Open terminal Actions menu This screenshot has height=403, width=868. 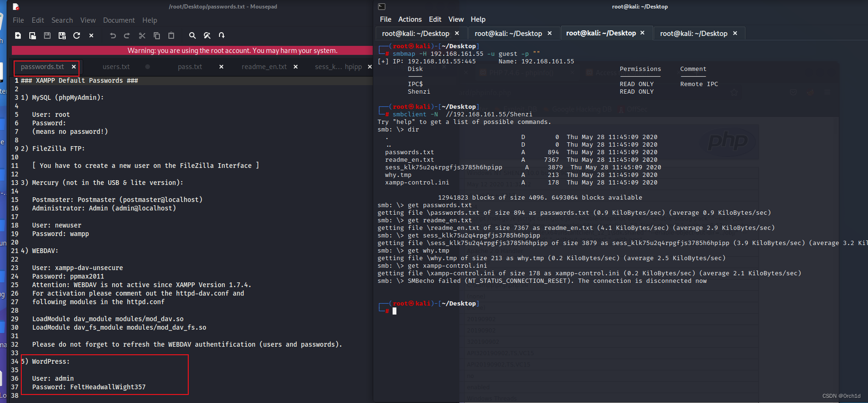point(410,19)
